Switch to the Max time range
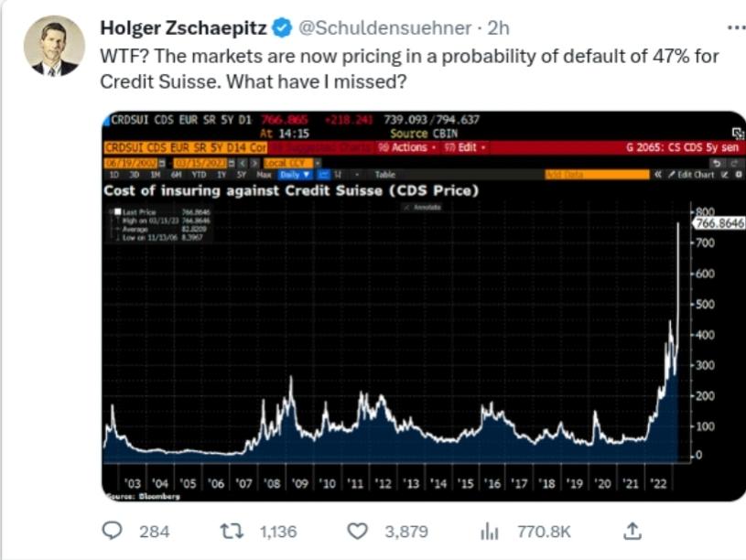 click(x=265, y=174)
